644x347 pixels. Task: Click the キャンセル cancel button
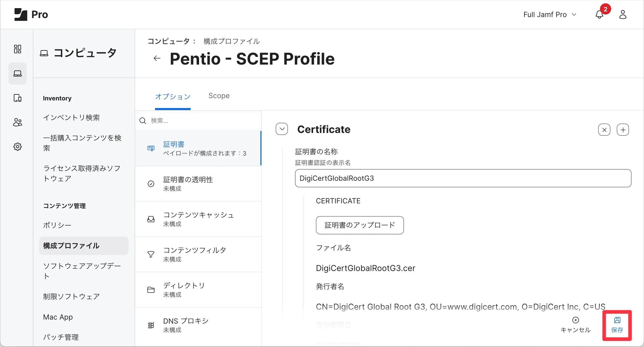pyautogui.click(x=576, y=325)
